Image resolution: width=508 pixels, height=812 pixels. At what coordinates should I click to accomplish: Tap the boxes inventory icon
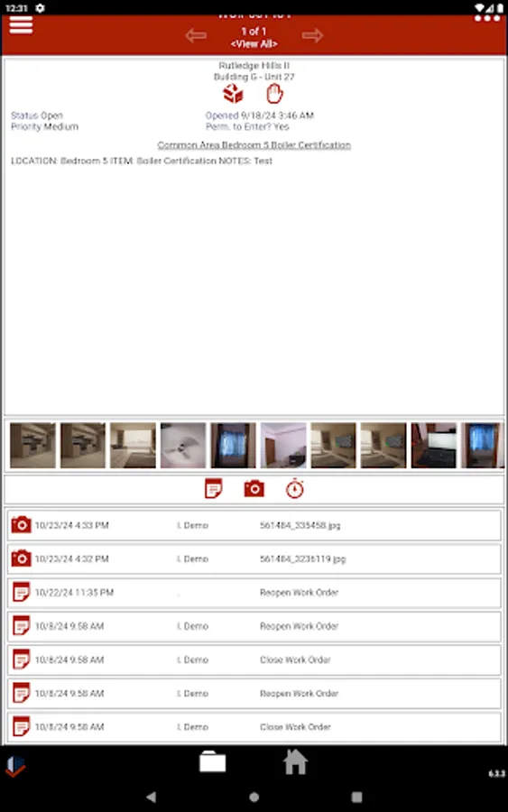(233, 94)
